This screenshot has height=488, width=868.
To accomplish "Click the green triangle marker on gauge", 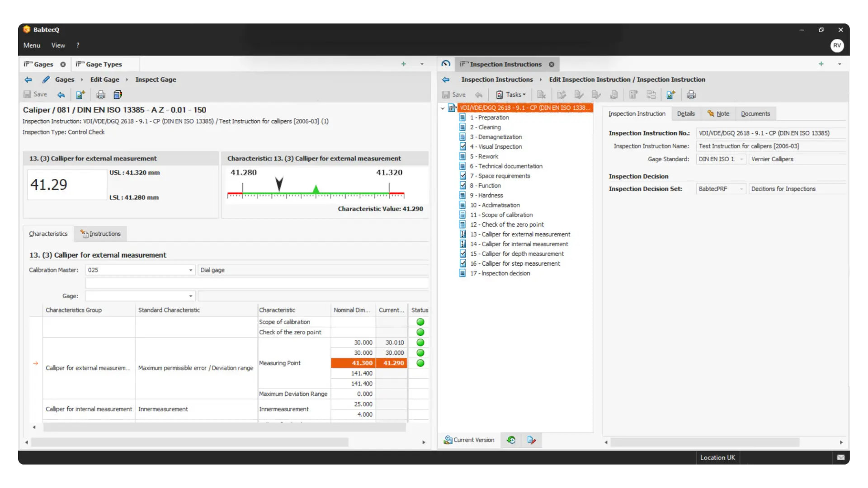I will [316, 189].
